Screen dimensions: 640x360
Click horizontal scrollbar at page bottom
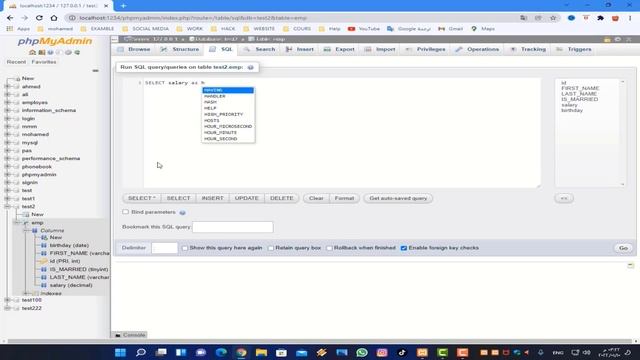320,341
